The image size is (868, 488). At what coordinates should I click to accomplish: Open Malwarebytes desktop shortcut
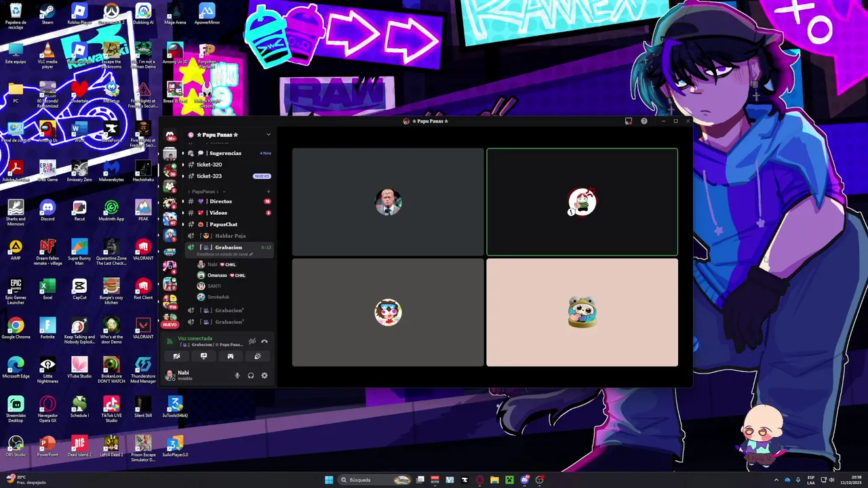(111, 170)
